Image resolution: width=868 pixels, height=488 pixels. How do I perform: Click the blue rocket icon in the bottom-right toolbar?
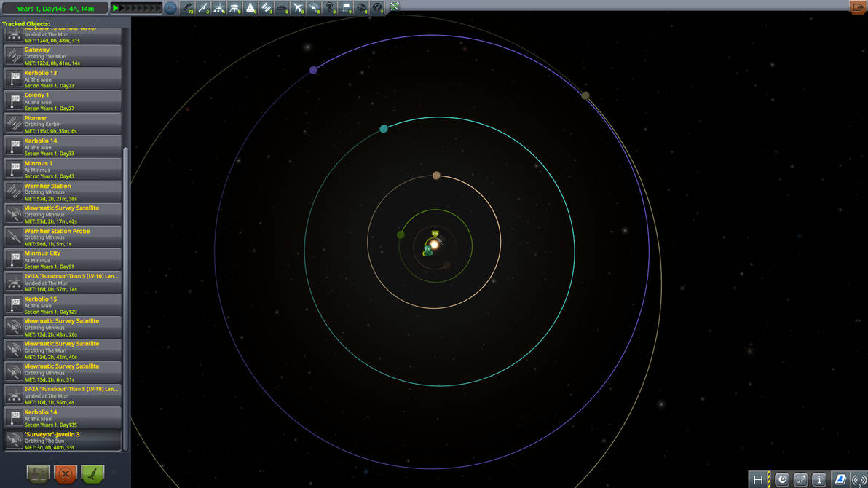[840, 480]
